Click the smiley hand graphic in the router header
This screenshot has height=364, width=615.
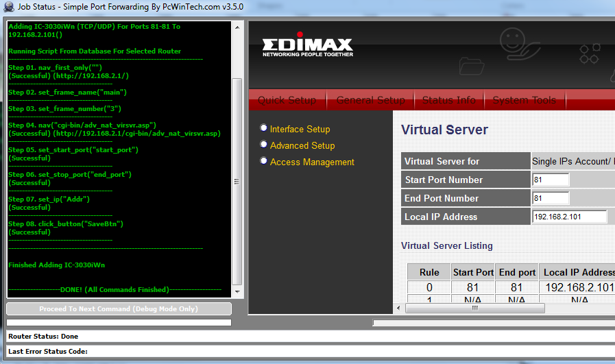pyautogui.click(x=519, y=44)
